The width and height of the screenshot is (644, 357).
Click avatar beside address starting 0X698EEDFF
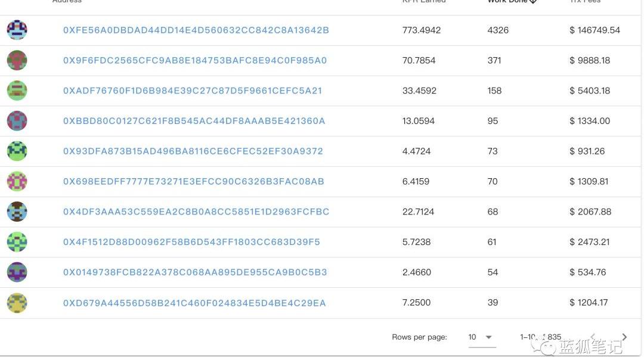pyautogui.click(x=17, y=181)
